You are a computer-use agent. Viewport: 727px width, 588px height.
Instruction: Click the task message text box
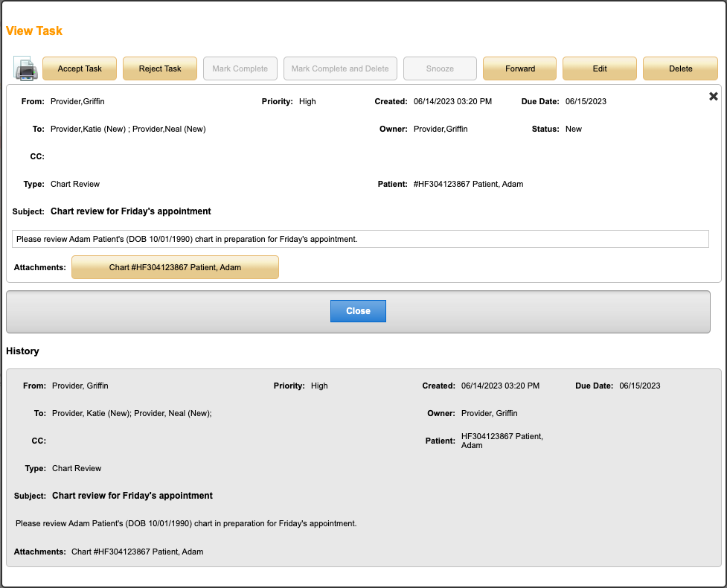(360, 239)
